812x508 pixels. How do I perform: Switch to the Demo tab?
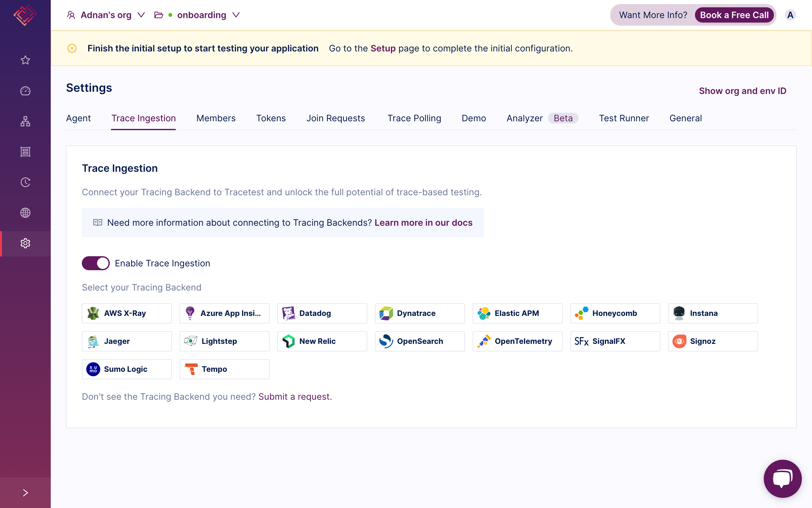tap(474, 118)
